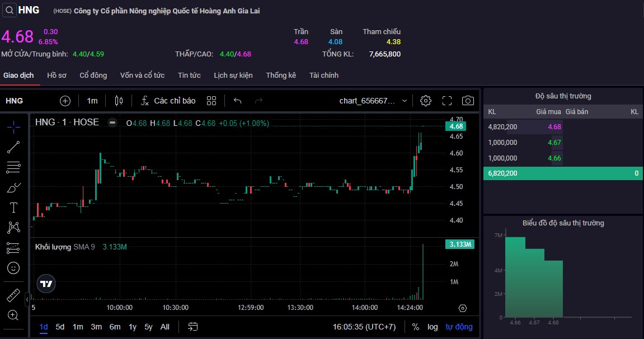The width and height of the screenshot is (644, 339).
Task: Select the text annotation tool
Action: [x=13, y=208]
